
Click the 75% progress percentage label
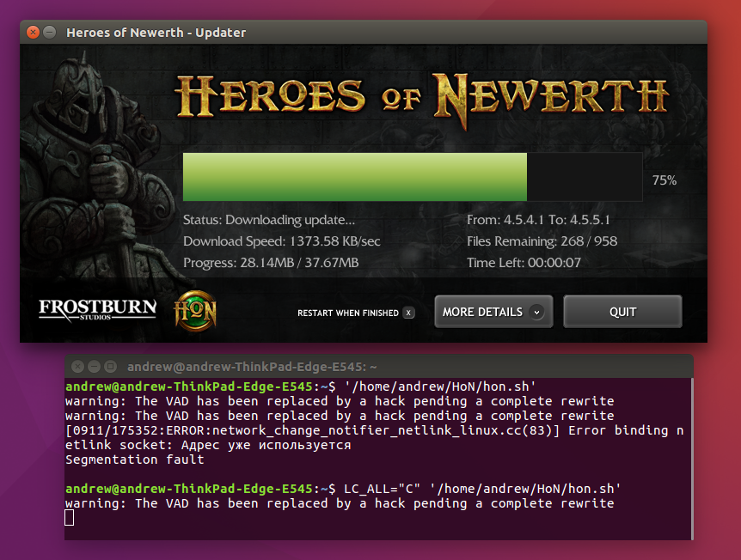coord(664,180)
